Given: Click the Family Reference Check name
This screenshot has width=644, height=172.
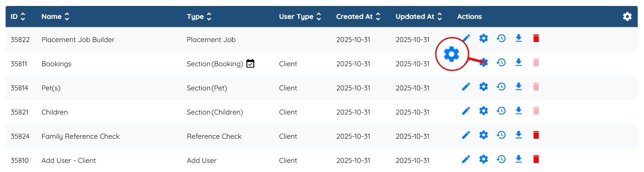Looking at the screenshot, I should tap(81, 136).
